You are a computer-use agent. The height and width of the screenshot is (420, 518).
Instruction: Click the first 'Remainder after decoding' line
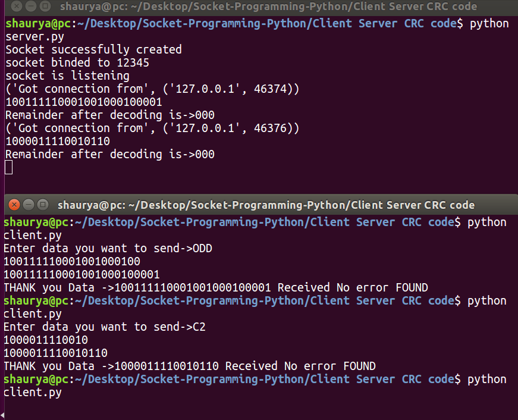tap(110, 115)
